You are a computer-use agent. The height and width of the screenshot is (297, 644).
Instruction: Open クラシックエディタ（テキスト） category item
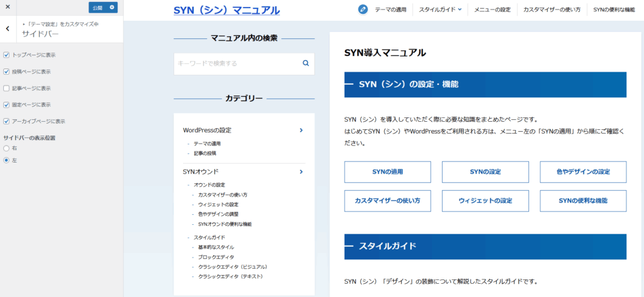coord(230,276)
